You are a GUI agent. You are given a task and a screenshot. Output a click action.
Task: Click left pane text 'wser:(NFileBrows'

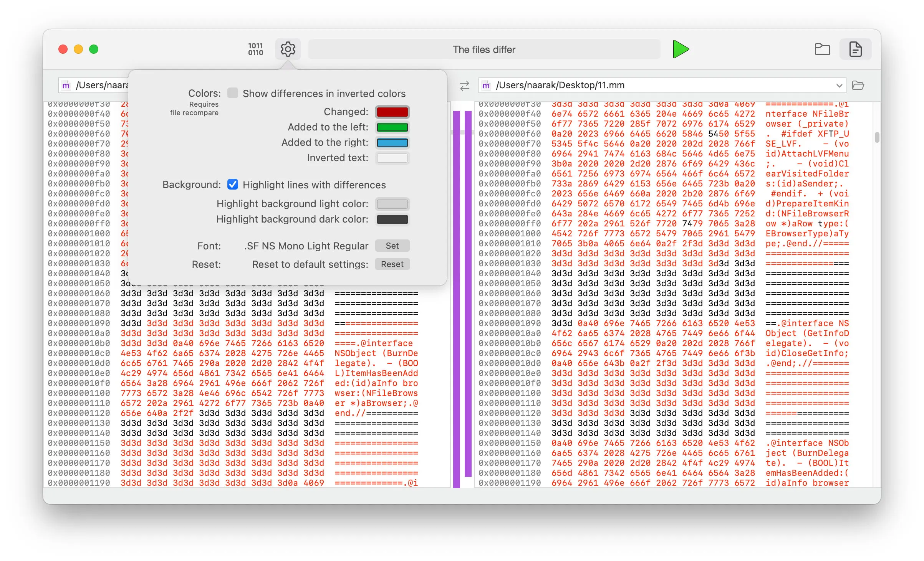pyautogui.click(x=376, y=393)
